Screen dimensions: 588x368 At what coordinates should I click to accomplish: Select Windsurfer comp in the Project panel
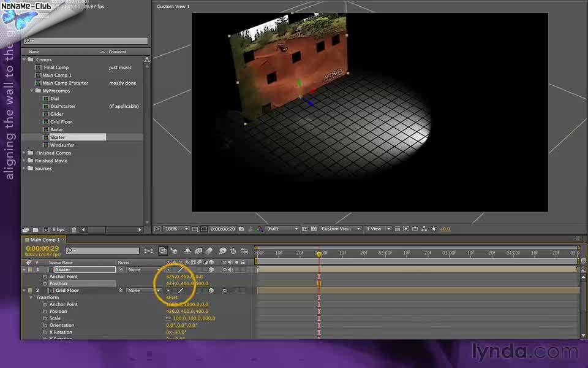click(62, 145)
